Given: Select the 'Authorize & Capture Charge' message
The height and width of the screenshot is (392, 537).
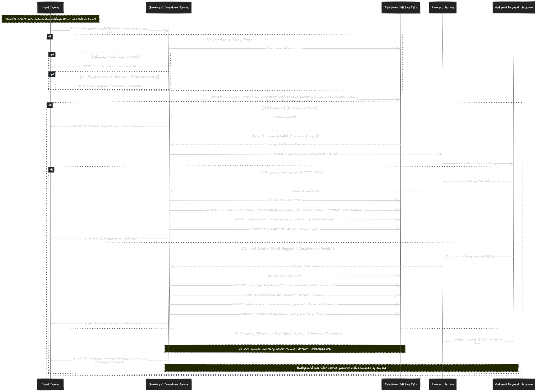Looking at the screenshot, I should pyautogui.click(x=478, y=163).
